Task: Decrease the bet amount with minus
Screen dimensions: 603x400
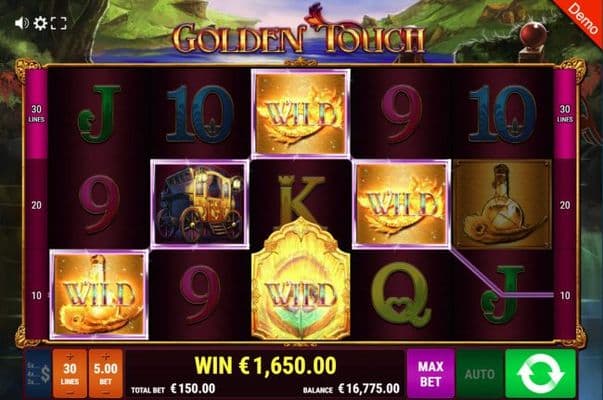Action: coord(105,393)
